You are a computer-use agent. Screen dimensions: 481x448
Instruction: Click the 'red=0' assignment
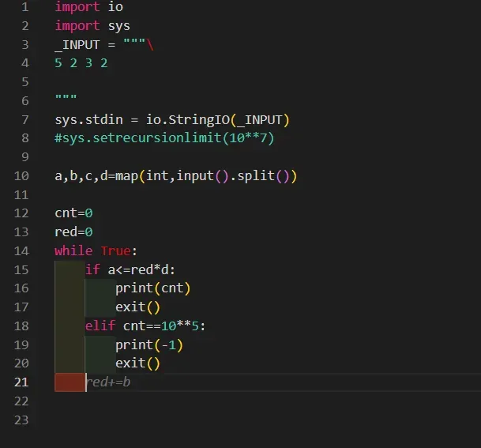pos(73,232)
